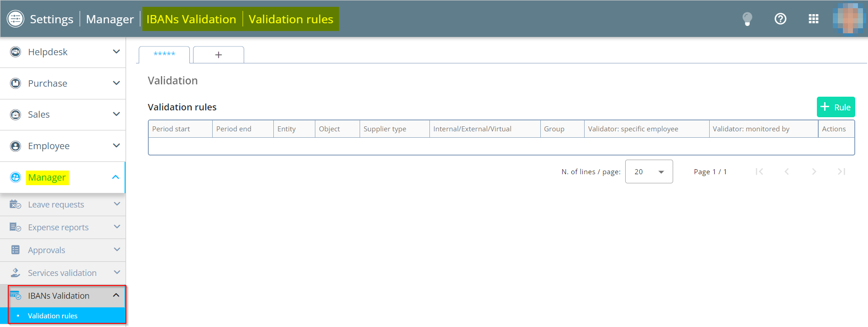Go to the last page arrow
The image size is (868, 327).
(x=842, y=171)
